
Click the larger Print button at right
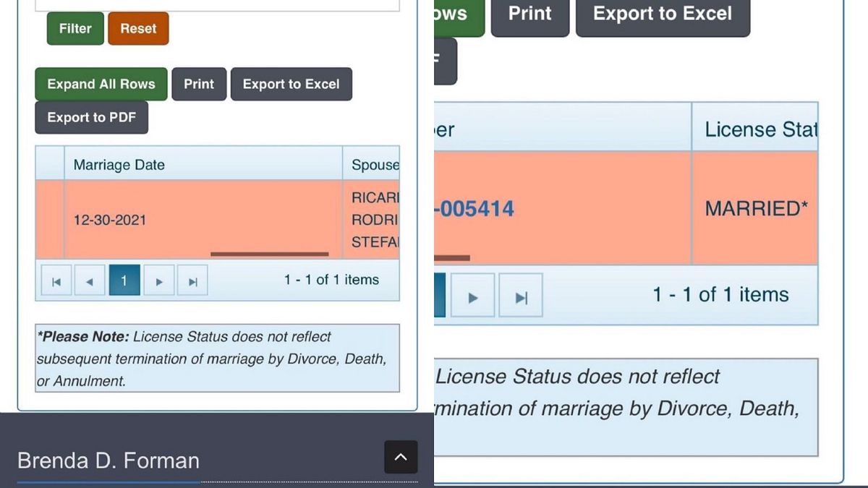point(529,14)
